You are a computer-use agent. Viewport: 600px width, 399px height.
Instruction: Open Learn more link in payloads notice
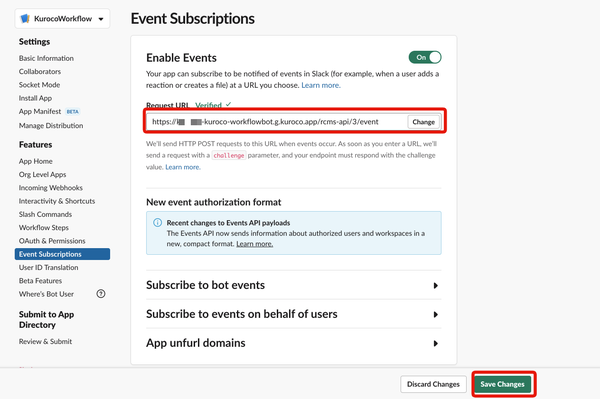(x=254, y=244)
